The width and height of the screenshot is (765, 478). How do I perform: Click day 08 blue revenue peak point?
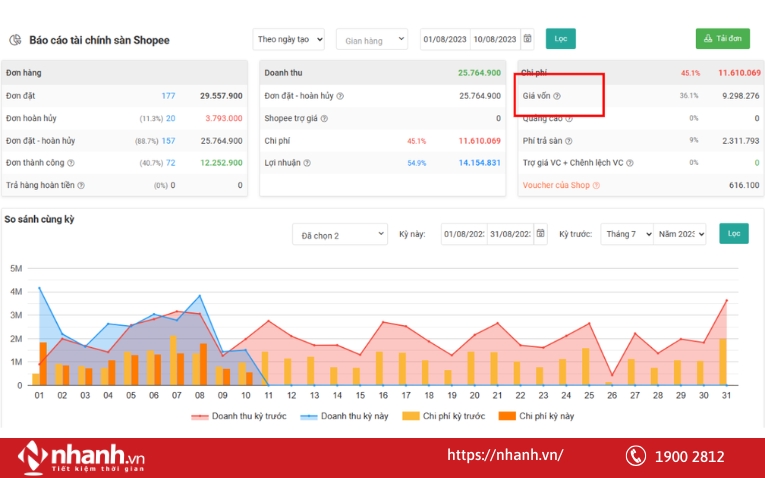(x=200, y=296)
